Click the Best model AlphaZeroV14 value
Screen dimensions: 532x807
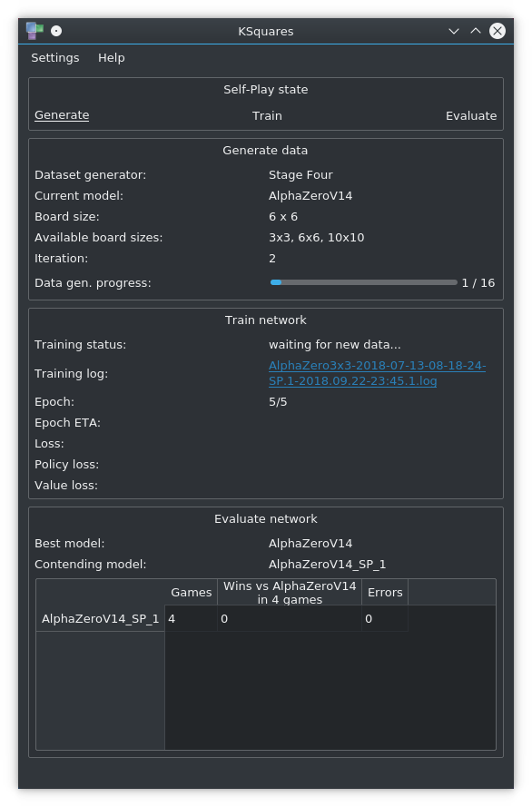pos(310,544)
